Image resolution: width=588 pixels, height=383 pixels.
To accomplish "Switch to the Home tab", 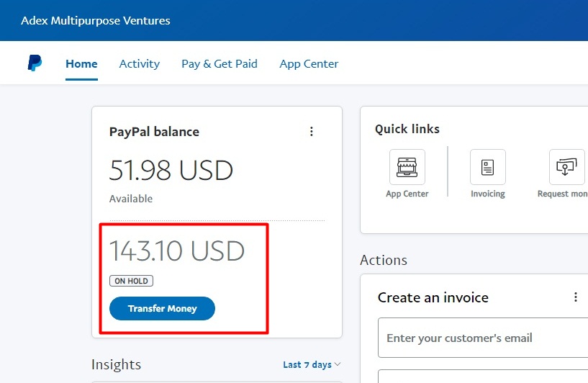I will (81, 63).
